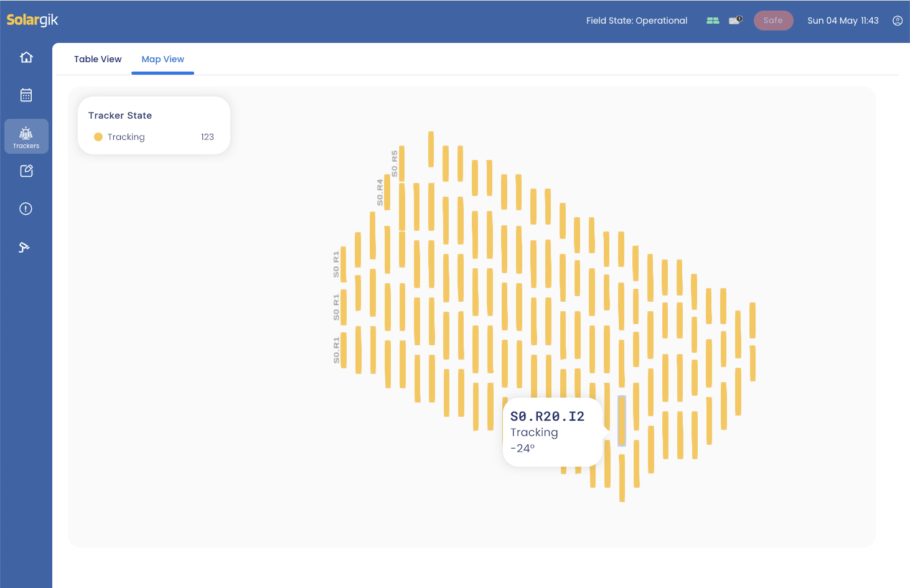
Task: Click the date and time display
Action: (x=843, y=21)
